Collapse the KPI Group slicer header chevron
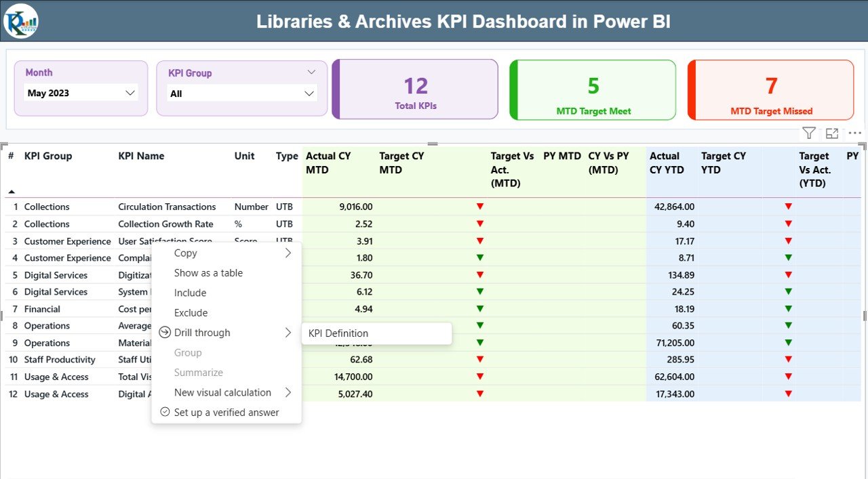 tap(311, 72)
